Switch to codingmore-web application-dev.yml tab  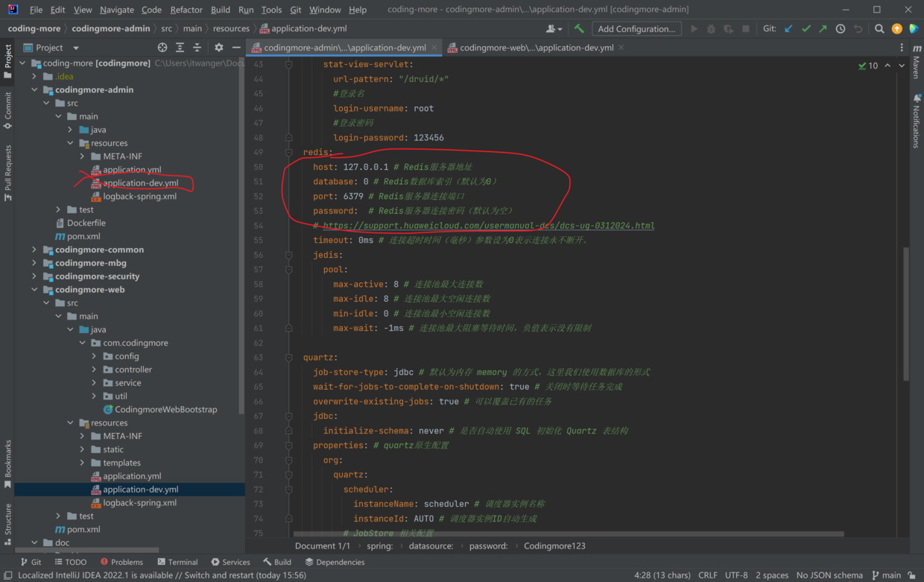pos(536,48)
